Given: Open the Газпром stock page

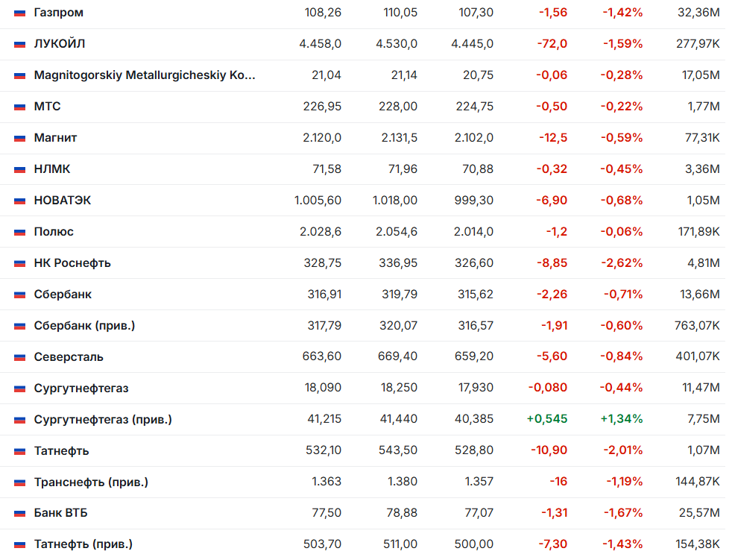Looking at the screenshot, I should click(58, 13).
